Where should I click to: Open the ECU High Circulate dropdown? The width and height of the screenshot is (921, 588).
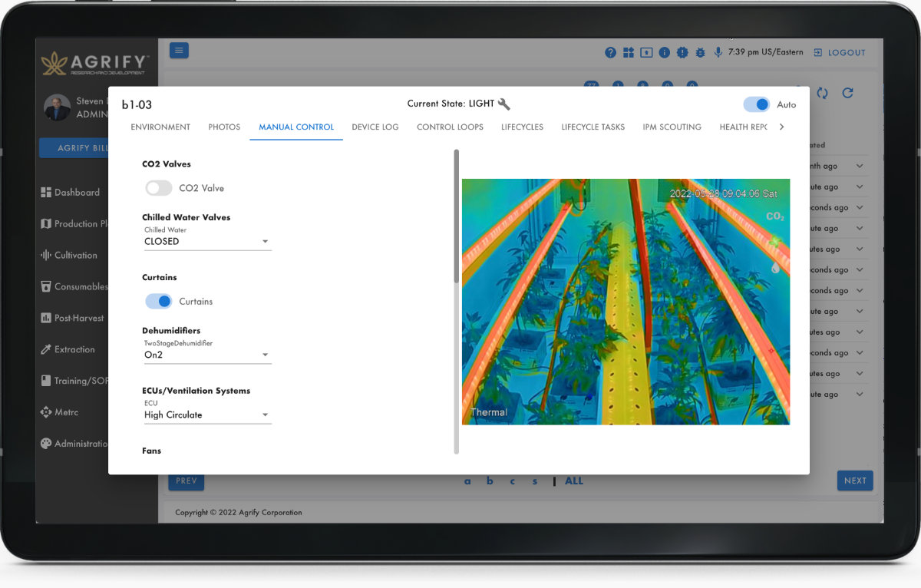tap(207, 415)
